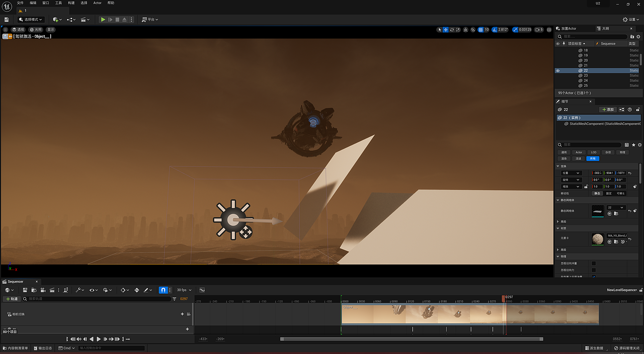Toggle grid snapping in viewport toolbar

point(480,30)
